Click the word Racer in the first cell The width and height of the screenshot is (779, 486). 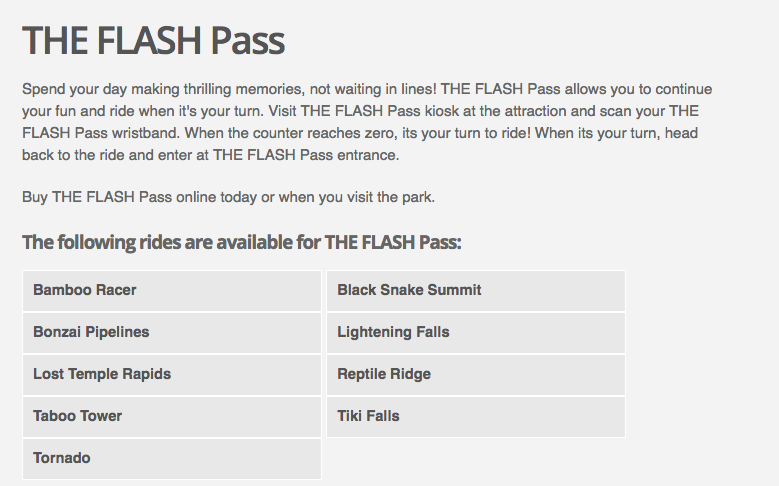[116, 290]
